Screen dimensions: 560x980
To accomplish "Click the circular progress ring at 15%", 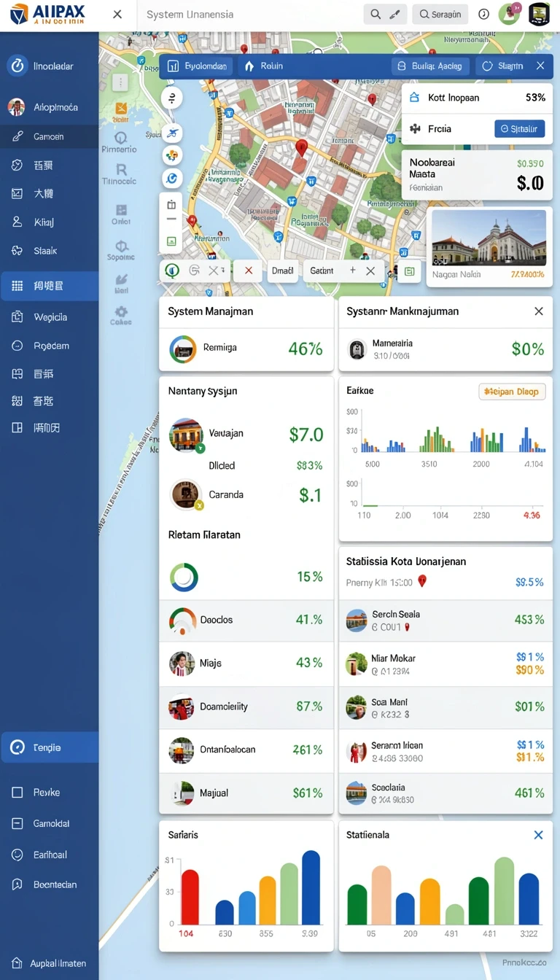I will click(184, 577).
